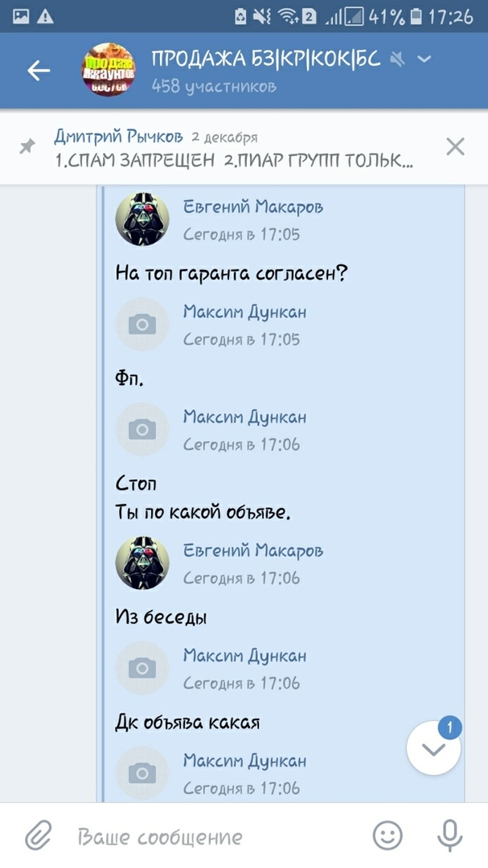Screen dimensions: 488x868
Task: Open first Евгений Макаров Darth Vader avatar
Action: [142, 219]
